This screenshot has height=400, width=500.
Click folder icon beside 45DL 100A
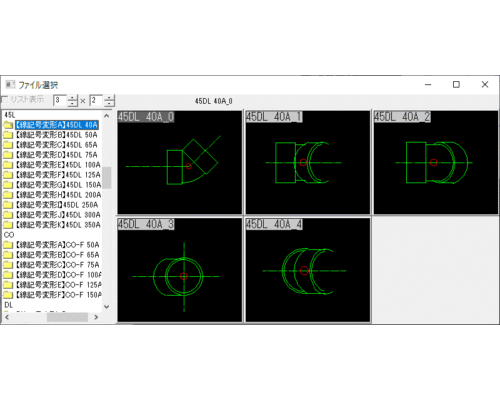pos(8,165)
